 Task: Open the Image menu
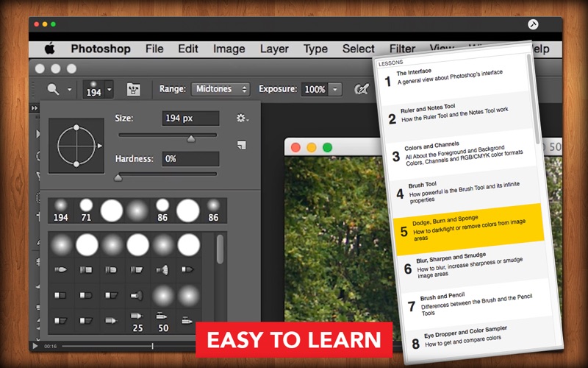[x=229, y=49]
